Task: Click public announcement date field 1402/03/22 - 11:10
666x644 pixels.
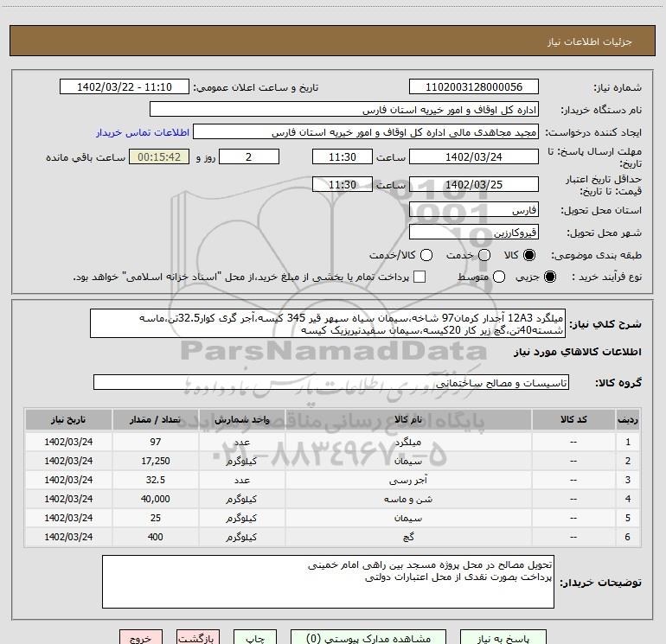Action: (125, 87)
